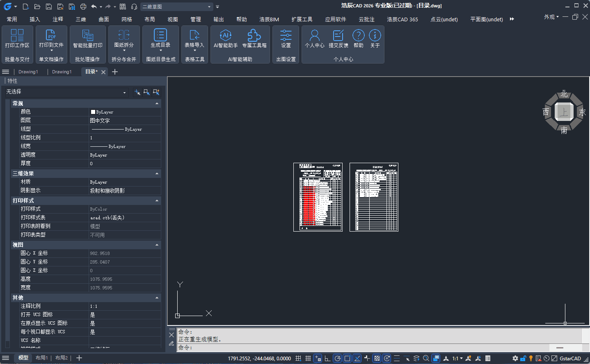Viewport: 590px width, 364px height.
Task: Click the Save icon in quick access toolbar
Action: [48, 7]
